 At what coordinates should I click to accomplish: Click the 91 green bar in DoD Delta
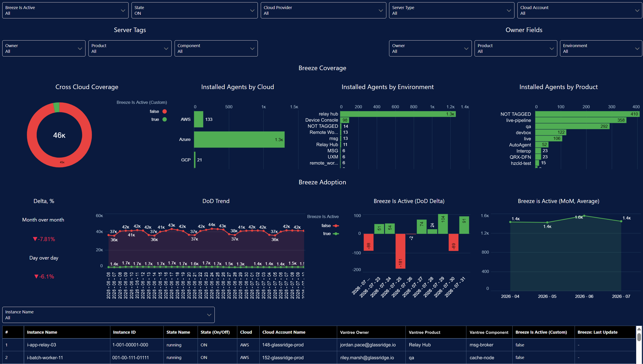pos(464,225)
